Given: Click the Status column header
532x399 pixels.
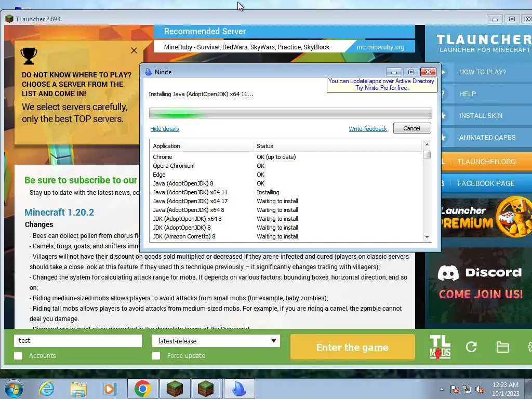Looking at the screenshot, I should [x=338, y=146].
